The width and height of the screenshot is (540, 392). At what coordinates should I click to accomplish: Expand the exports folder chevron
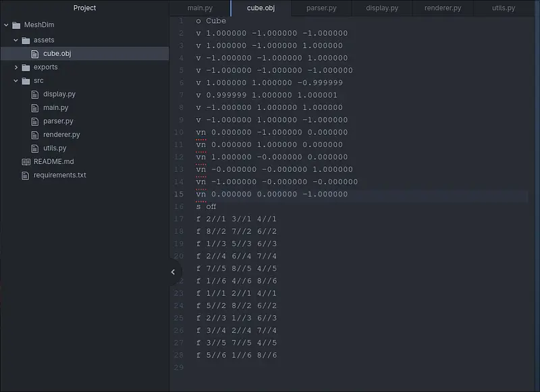tap(16, 67)
